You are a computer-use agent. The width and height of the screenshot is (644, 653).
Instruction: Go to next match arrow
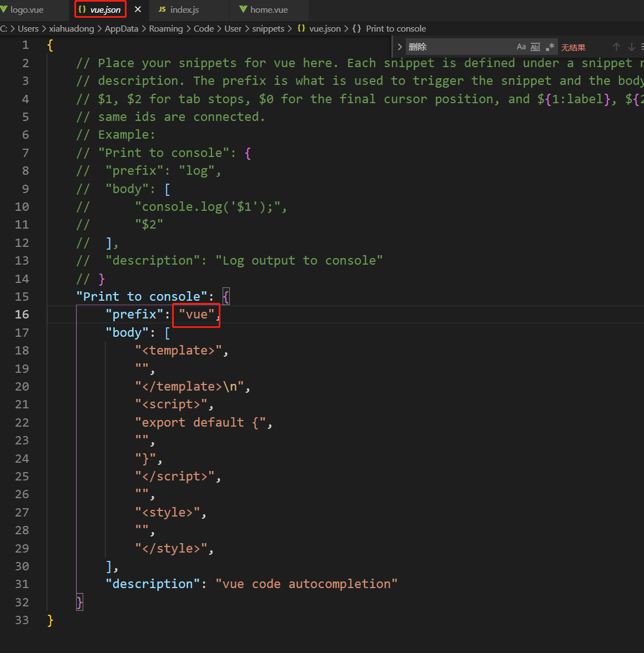(x=631, y=47)
